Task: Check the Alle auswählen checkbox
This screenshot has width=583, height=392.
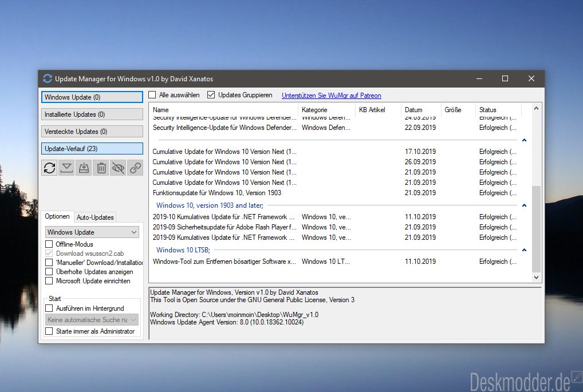Action: 152,95
